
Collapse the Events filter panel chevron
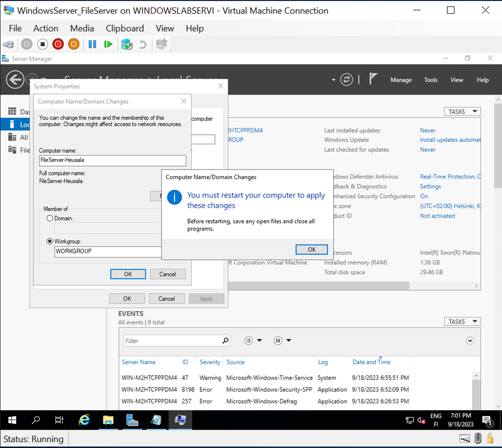[470, 341]
